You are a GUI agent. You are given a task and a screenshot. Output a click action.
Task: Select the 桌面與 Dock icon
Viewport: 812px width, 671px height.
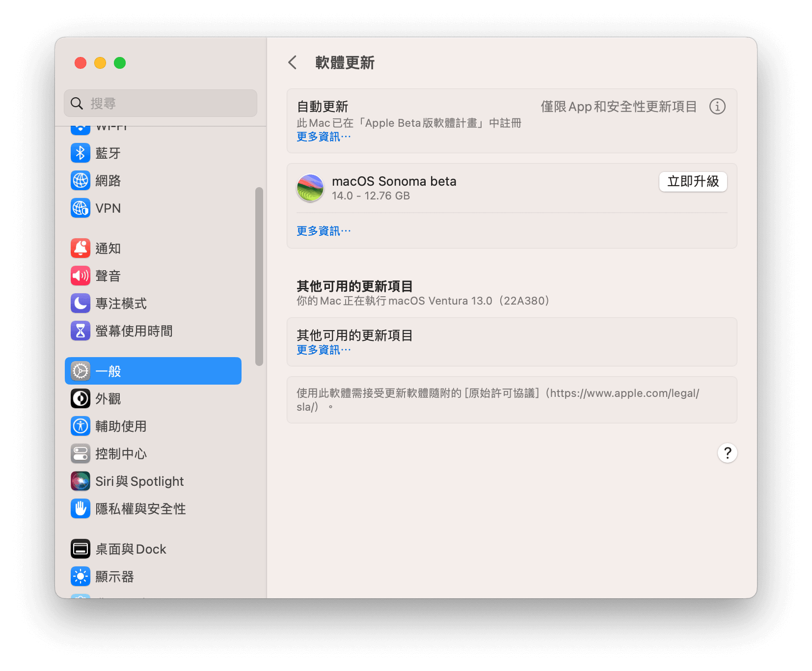(81, 549)
